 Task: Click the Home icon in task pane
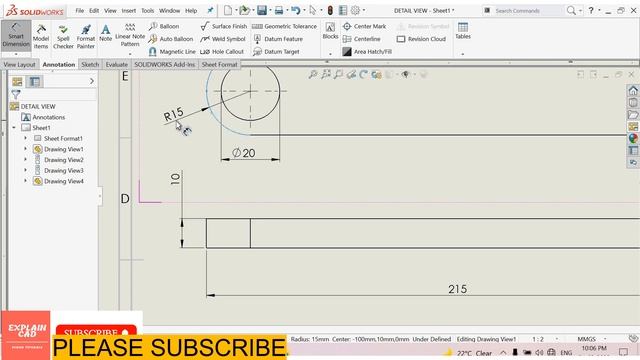point(633,90)
